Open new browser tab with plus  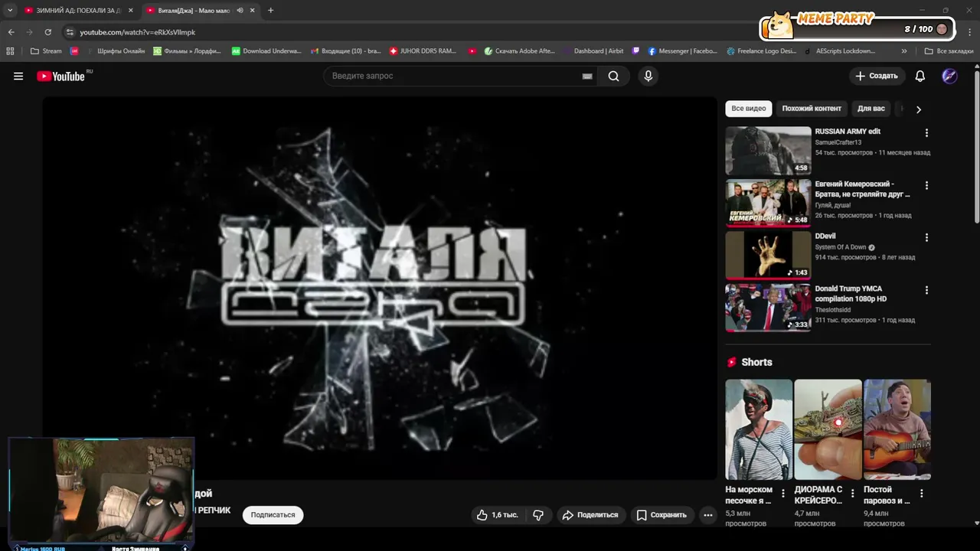[x=270, y=11]
